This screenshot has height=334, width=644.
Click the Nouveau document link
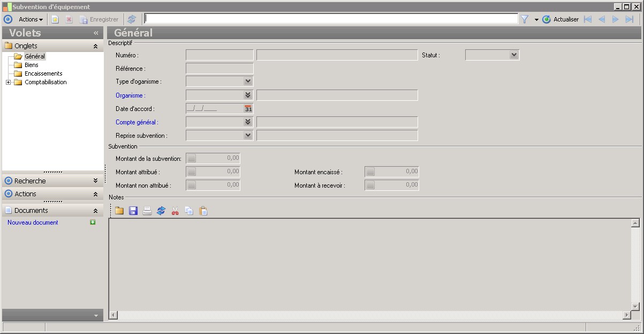point(33,222)
